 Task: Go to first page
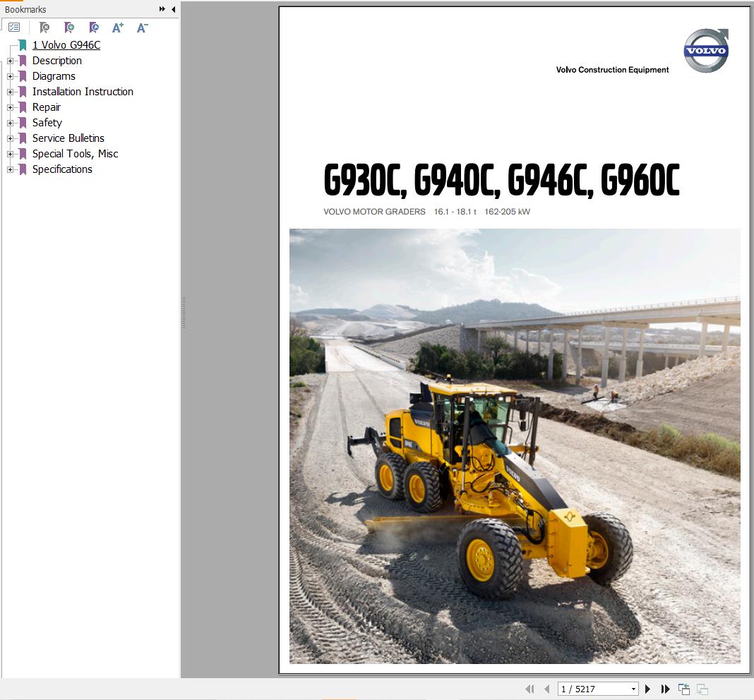point(530,689)
